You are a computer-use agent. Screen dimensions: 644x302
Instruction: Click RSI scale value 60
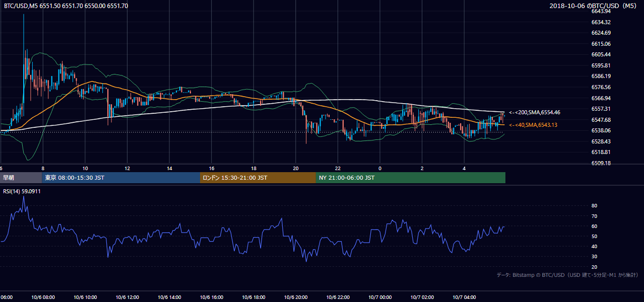[594, 226]
